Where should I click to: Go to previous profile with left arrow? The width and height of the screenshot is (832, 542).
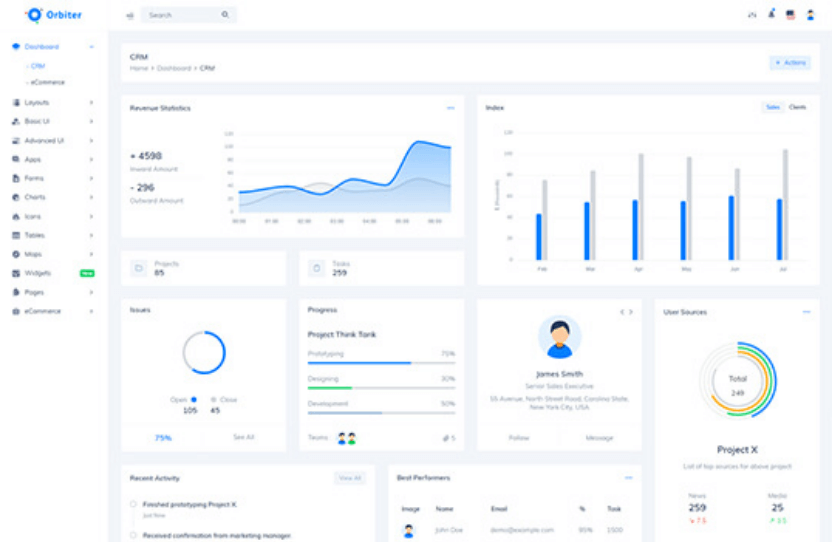(x=622, y=312)
